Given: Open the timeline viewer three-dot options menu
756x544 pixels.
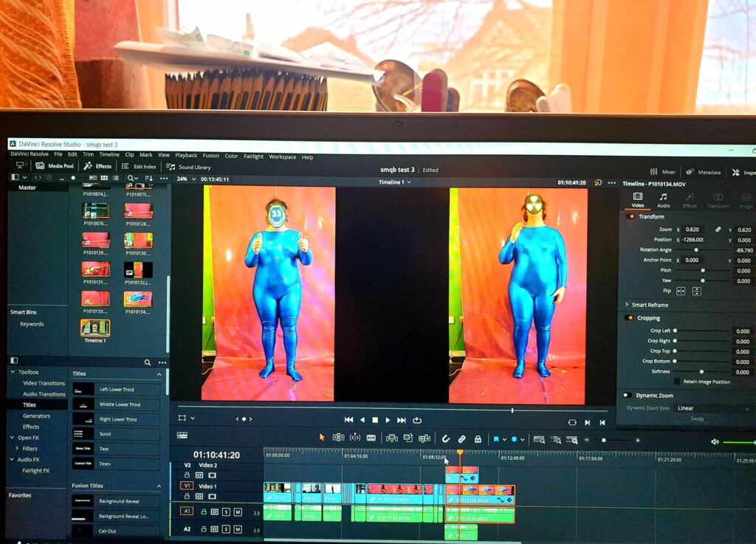Looking at the screenshot, I should coord(612,183).
